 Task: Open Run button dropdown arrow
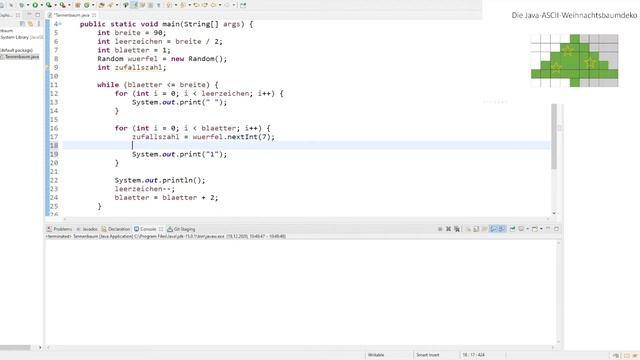click(42, 5)
